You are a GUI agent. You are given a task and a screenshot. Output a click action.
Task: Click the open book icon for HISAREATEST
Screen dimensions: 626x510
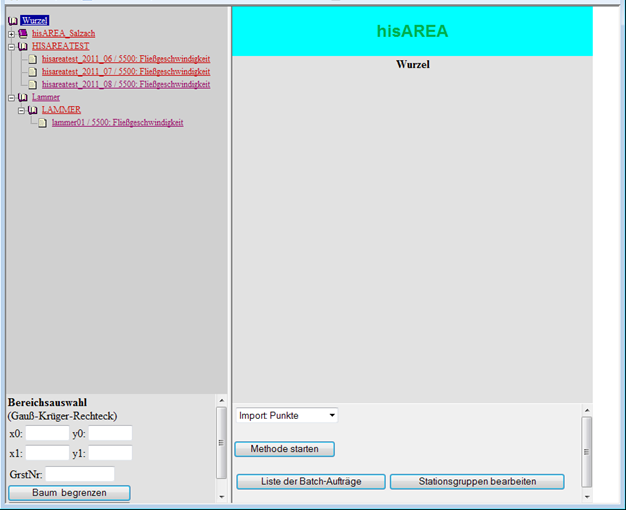(23, 46)
